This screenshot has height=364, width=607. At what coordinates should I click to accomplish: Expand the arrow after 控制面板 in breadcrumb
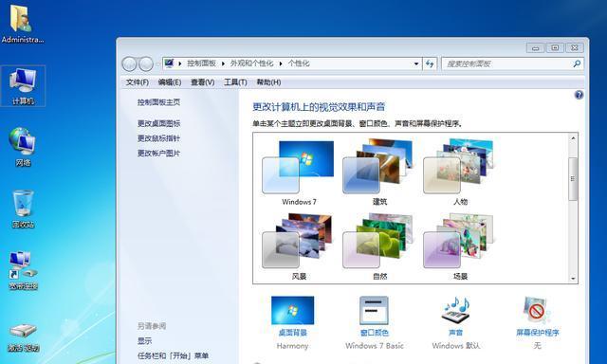pyautogui.click(x=224, y=64)
